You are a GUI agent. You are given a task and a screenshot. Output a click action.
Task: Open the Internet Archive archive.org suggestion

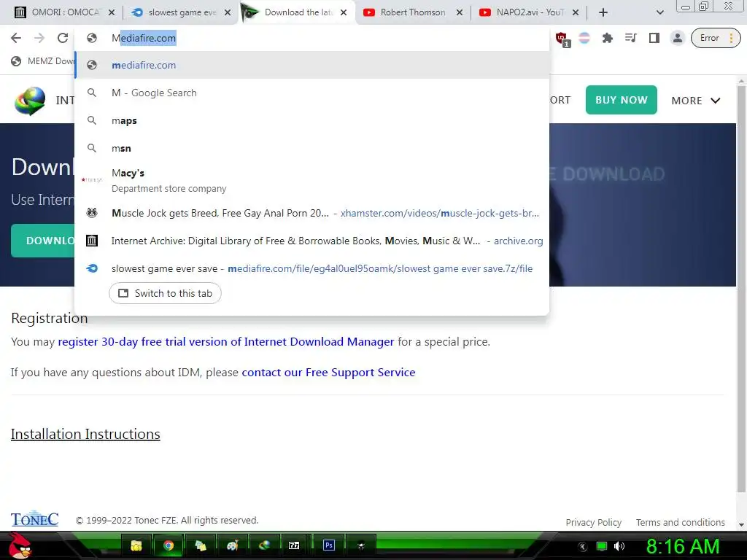(x=312, y=241)
